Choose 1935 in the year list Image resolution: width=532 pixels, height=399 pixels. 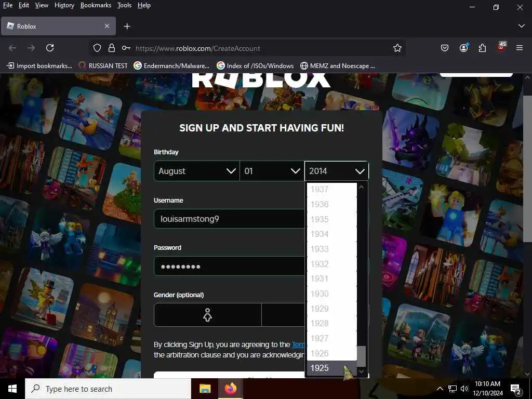[x=332, y=219]
